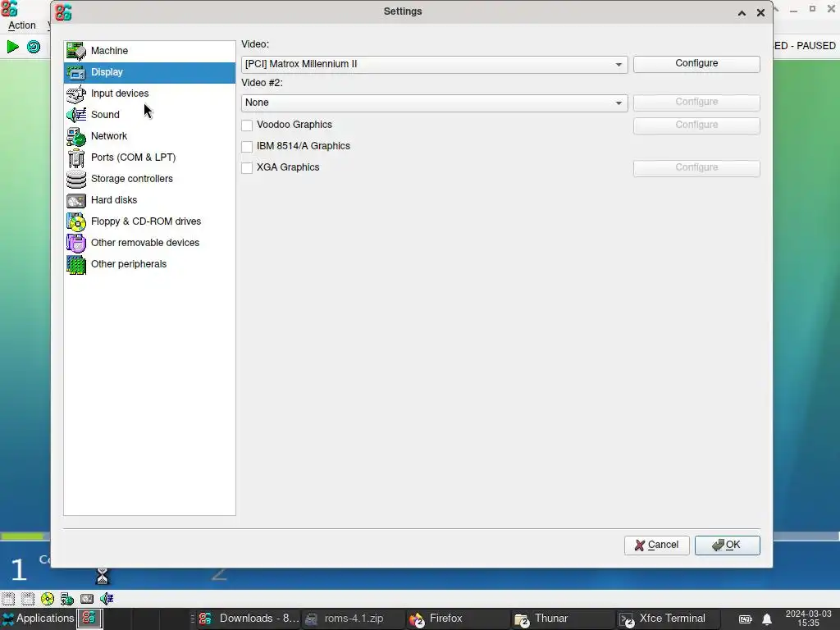The width and height of the screenshot is (840, 630).
Task: Switch to Downloads taskbar window
Action: pos(249,619)
